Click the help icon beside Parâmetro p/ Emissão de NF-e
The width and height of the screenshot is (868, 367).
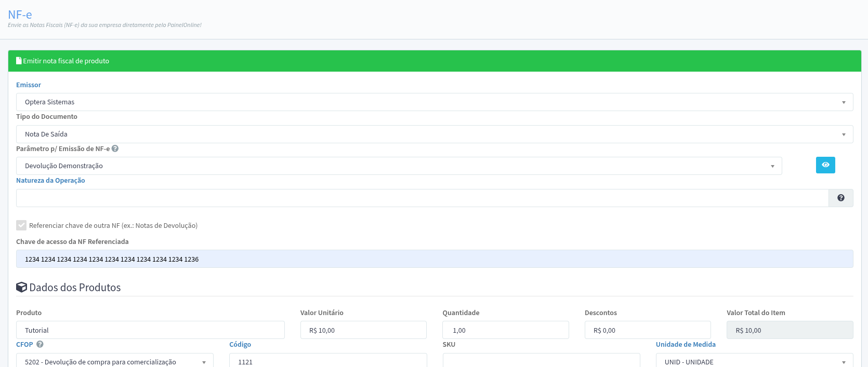pyautogui.click(x=115, y=148)
